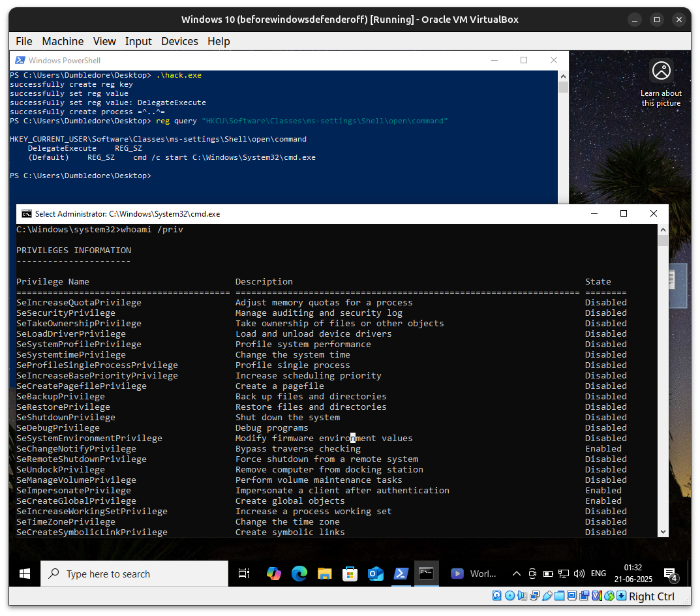Open the Devices menu

[x=179, y=42]
